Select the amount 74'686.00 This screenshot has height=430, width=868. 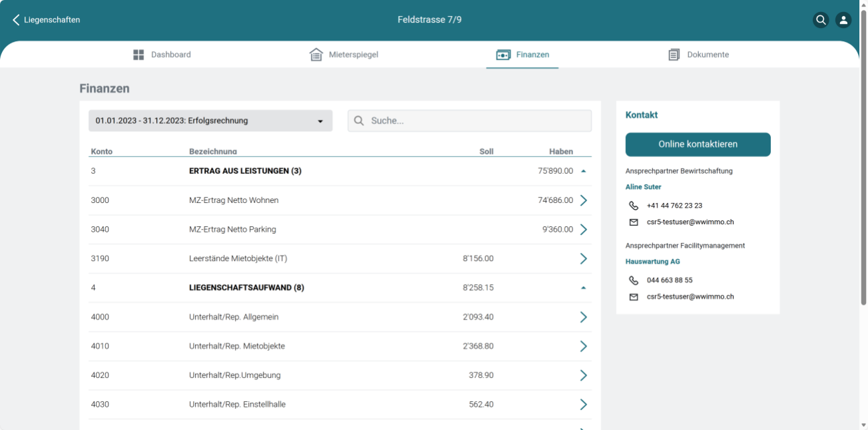pyautogui.click(x=556, y=200)
